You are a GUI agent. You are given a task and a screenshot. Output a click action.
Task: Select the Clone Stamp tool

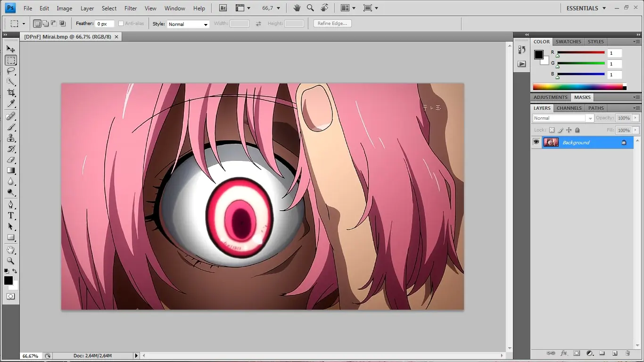coord(10,138)
